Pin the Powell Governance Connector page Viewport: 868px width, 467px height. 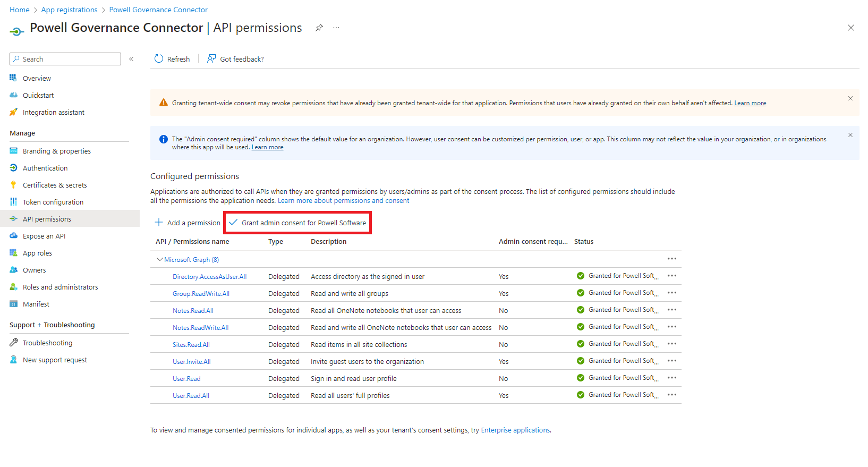pos(319,28)
